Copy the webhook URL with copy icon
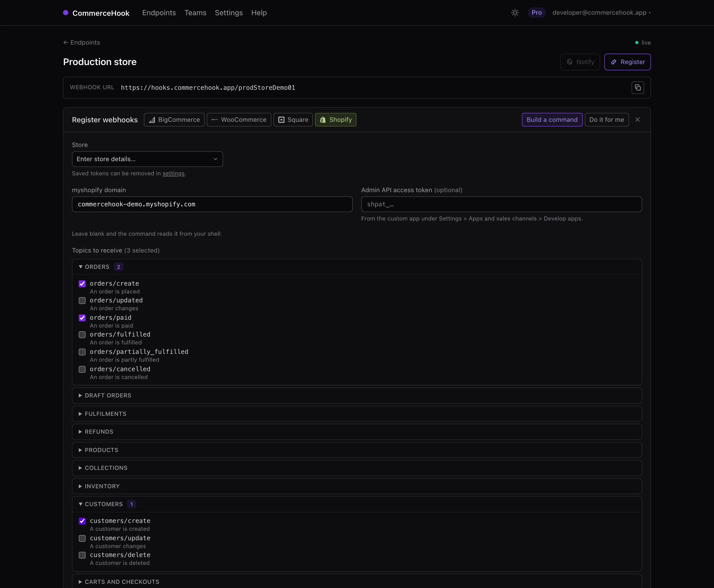Screen dimensions: 714x588 [x=637, y=88]
